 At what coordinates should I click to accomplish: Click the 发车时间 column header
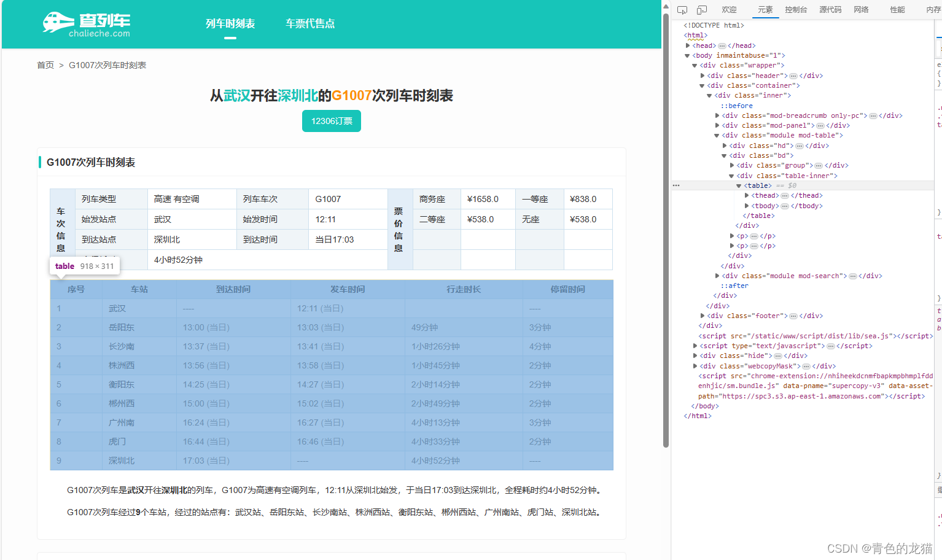coord(348,289)
